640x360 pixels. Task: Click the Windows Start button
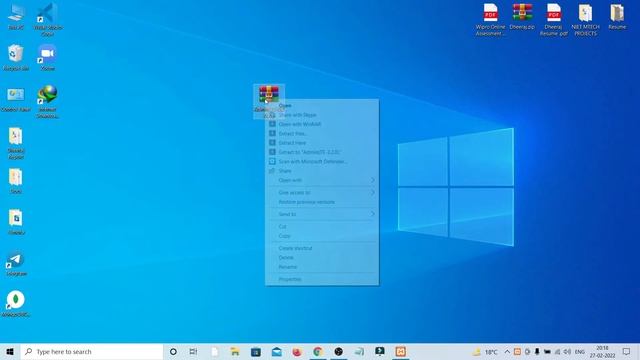click(x=10, y=351)
